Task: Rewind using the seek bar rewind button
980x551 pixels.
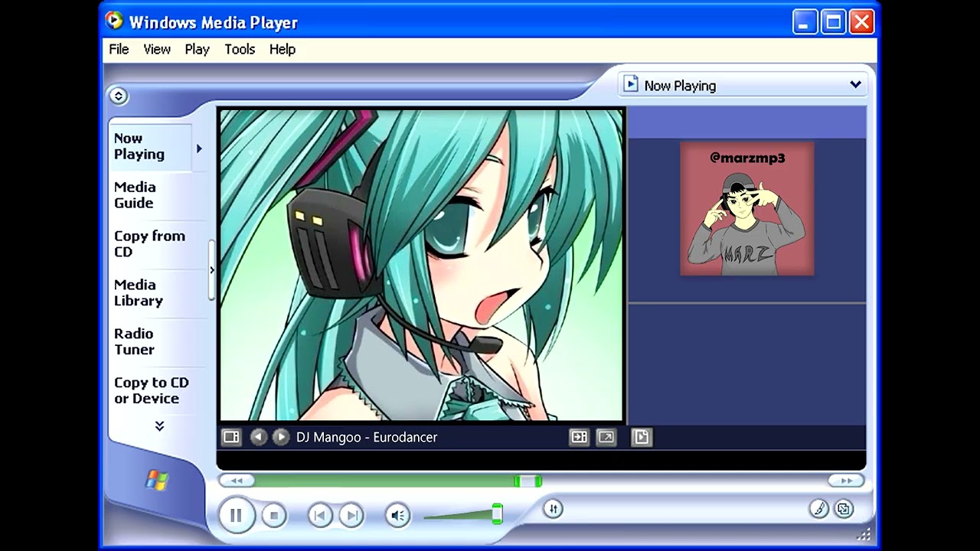Action: [237, 481]
